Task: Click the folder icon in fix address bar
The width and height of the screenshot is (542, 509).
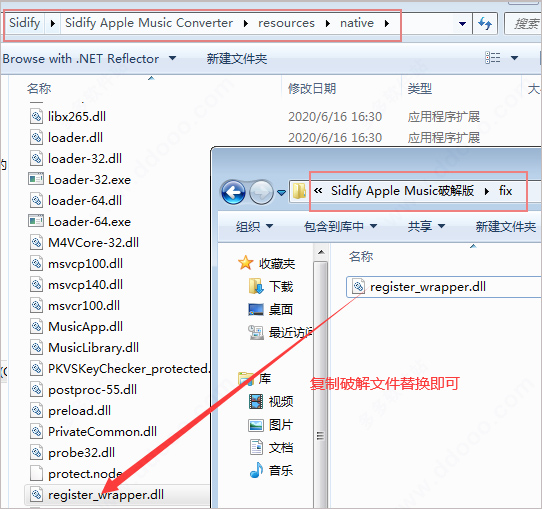Action: point(299,191)
